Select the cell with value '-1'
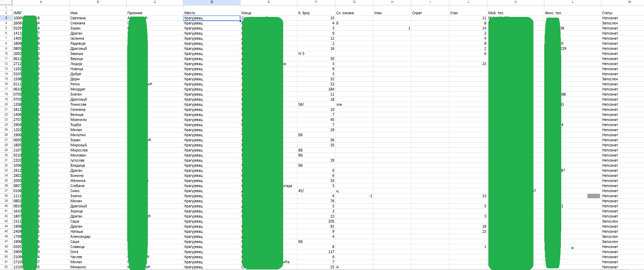 [x=354, y=196]
